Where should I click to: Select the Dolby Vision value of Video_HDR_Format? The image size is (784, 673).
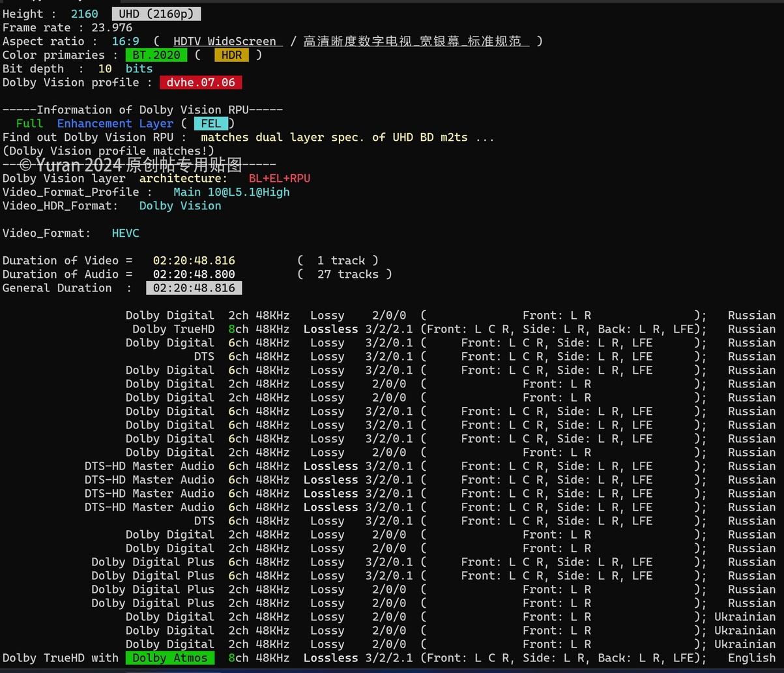[x=181, y=205]
